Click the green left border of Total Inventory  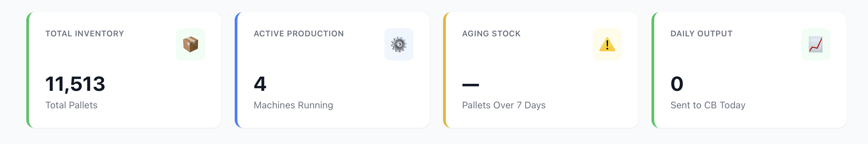(x=28, y=70)
